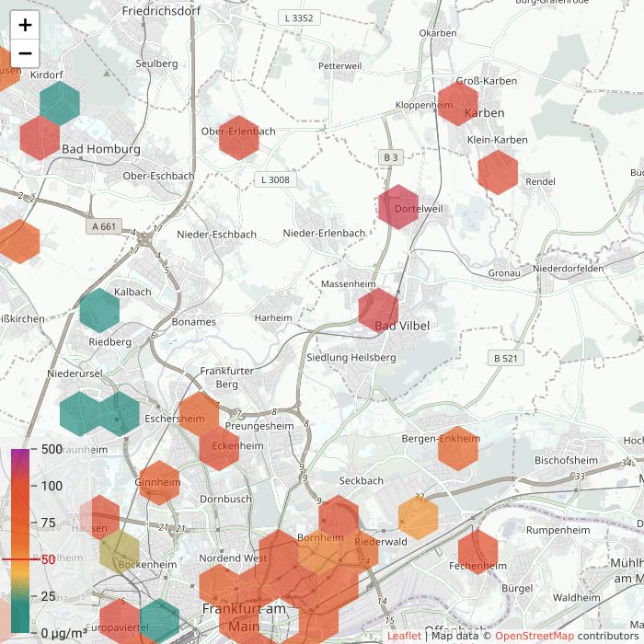
Task: Click the 'Preungesheim' place label
Action: pos(259,426)
